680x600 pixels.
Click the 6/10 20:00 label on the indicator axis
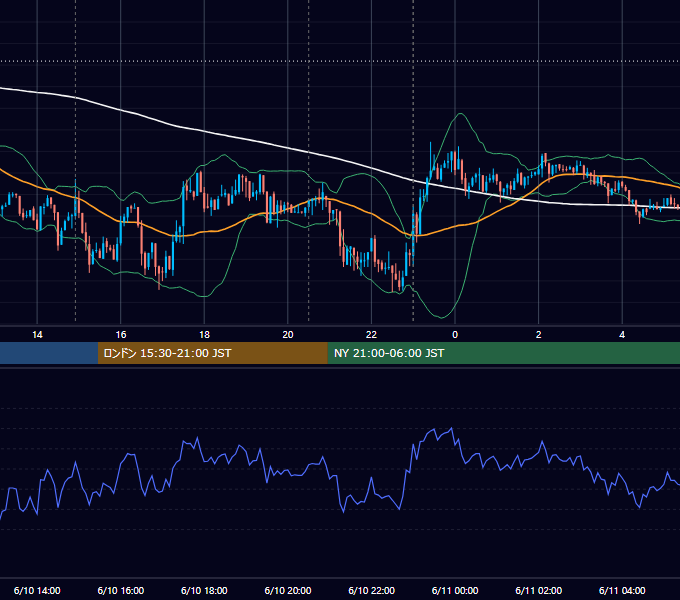pyautogui.click(x=288, y=590)
